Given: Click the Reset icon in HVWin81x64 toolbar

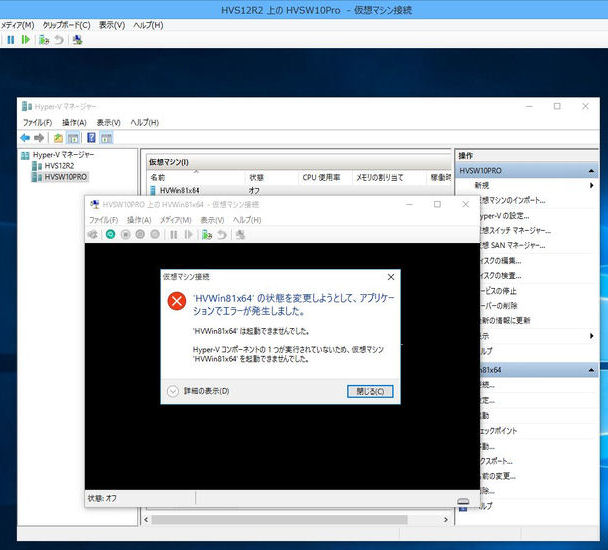Looking at the screenshot, I should click(188, 234).
